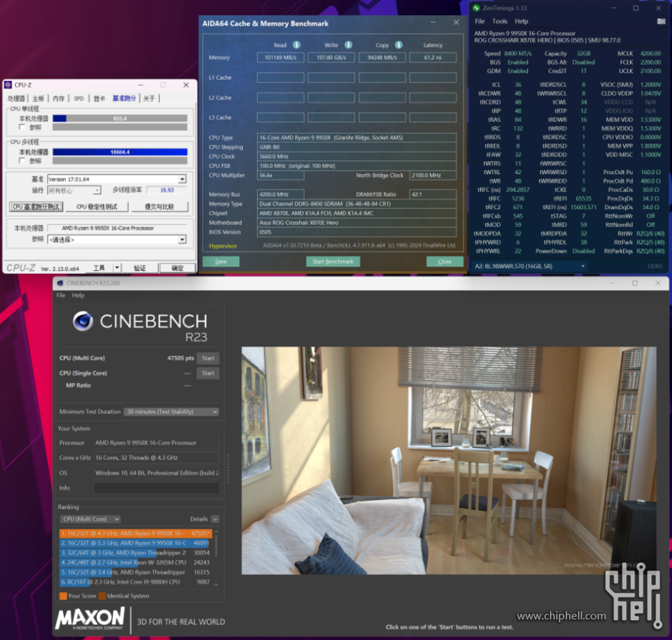Open the File menu in Cinebench
The height and width of the screenshot is (640, 672).
pyautogui.click(x=61, y=296)
